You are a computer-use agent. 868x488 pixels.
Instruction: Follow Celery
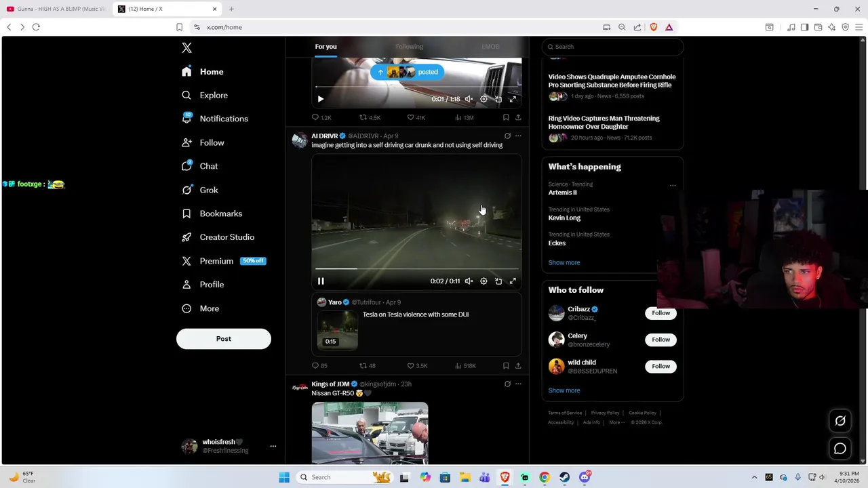click(x=660, y=340)
